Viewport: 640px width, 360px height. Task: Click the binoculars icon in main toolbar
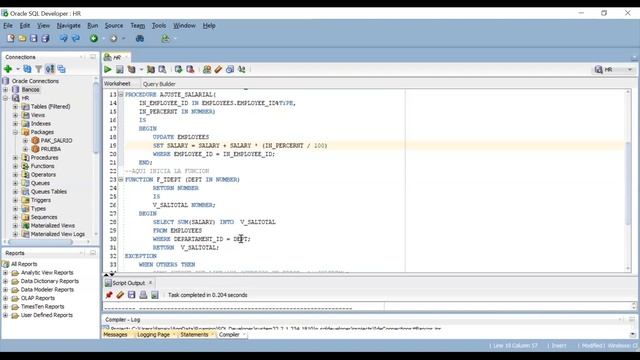pyautogui.click(x=140, y=38)
